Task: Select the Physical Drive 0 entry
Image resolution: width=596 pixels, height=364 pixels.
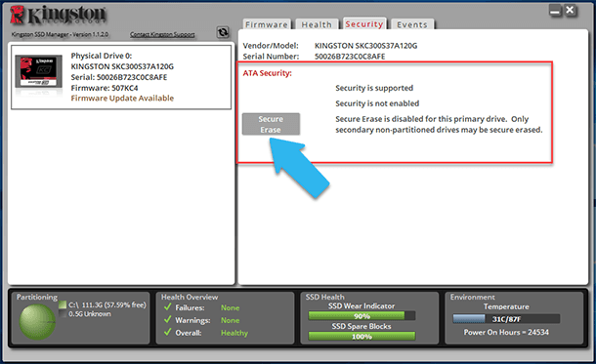Action: (x=121, y=77)
